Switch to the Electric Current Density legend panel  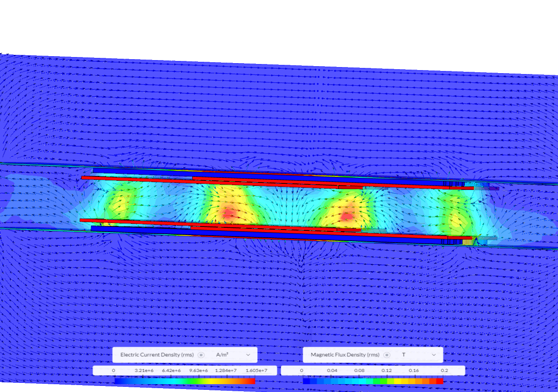(156, 355)
